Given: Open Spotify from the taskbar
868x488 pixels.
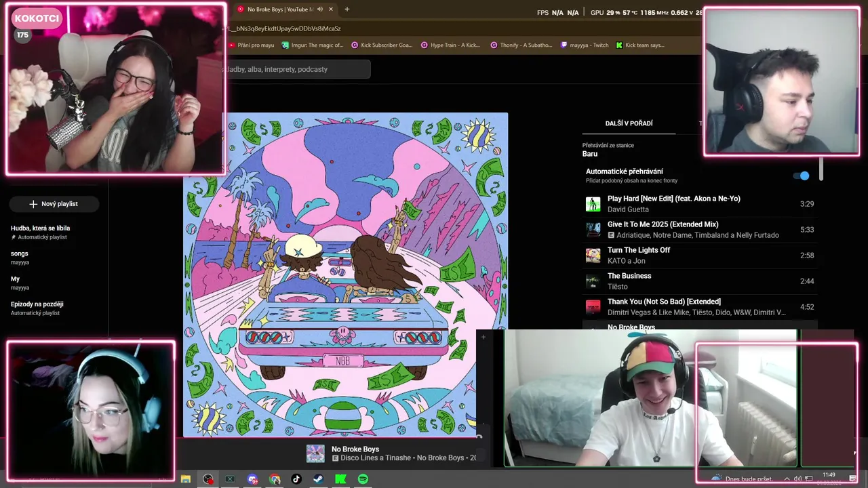Looking at the screenshot, I should [x=363, y=479].
